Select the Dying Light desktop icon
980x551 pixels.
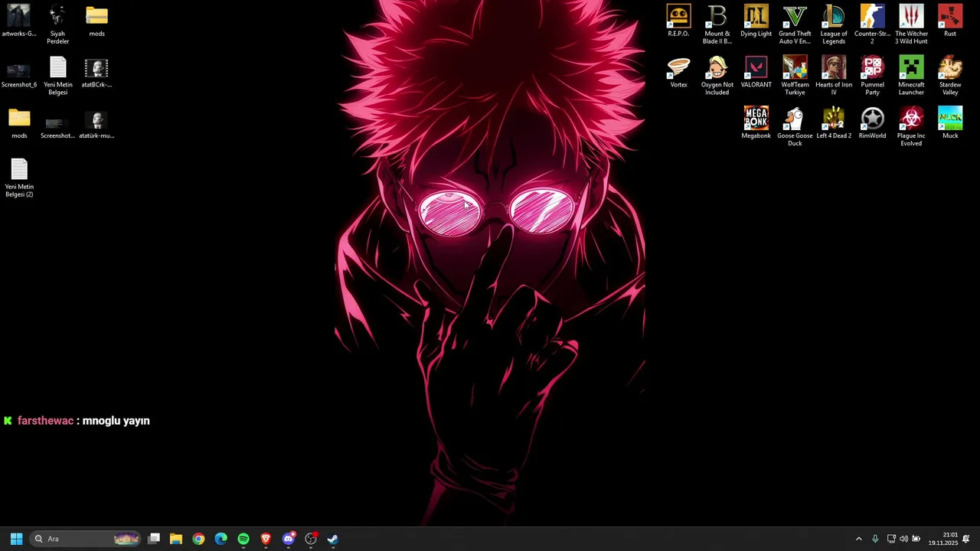[756, 21]
